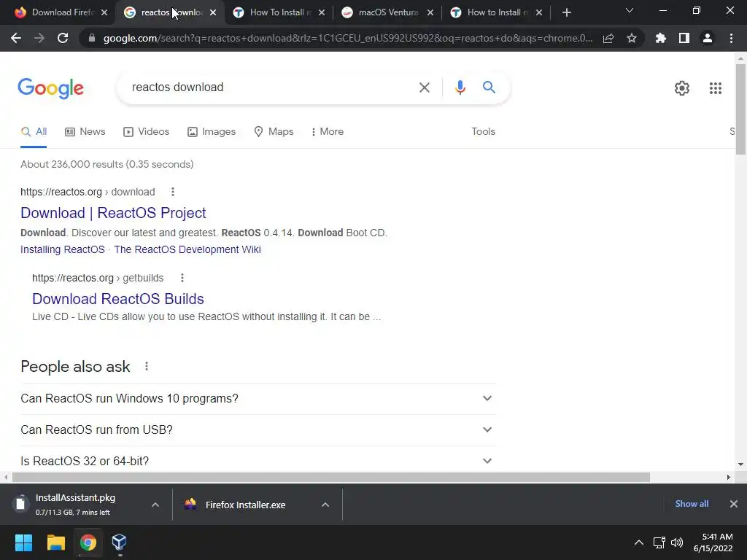Open File Explorer from taskbar
The width and height of the screenshot is (747, 560).
point(55,542)
